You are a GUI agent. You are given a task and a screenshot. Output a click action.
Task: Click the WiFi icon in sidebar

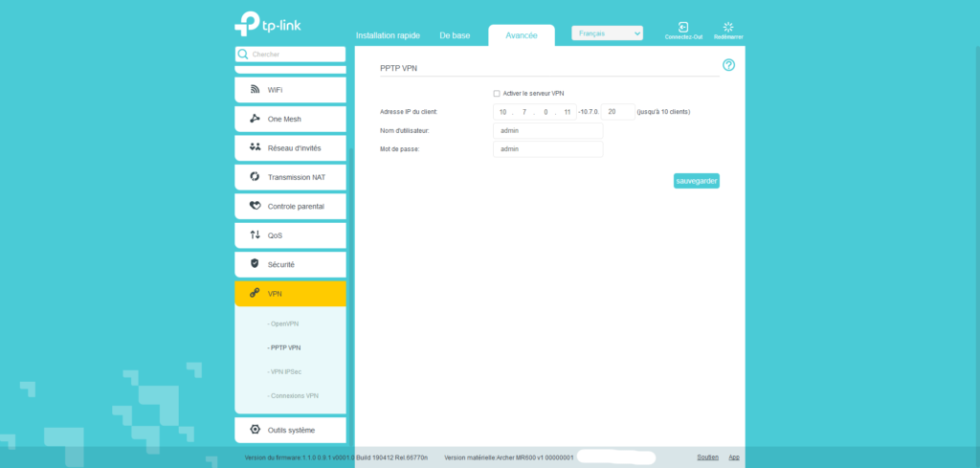[x=255, y=90]
